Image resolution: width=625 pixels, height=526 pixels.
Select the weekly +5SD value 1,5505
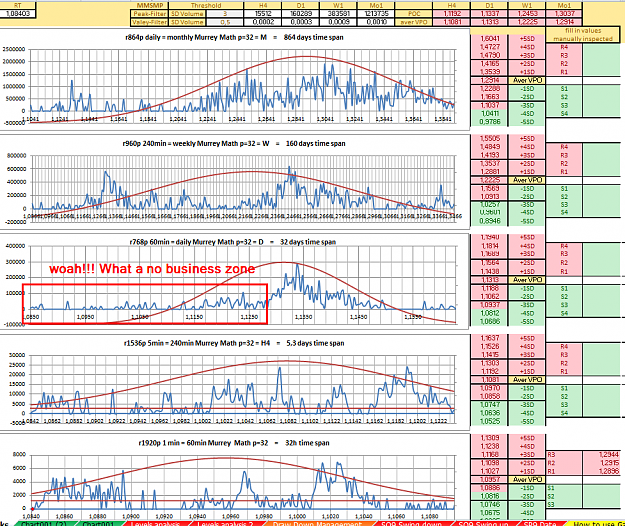pyautogui.click(x=489, y=138)
